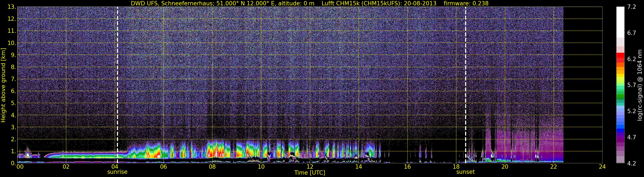Viewport: 644px width, 177px height.
Task: Click the height axis tick label '5.'
Action: pos(13,103)
